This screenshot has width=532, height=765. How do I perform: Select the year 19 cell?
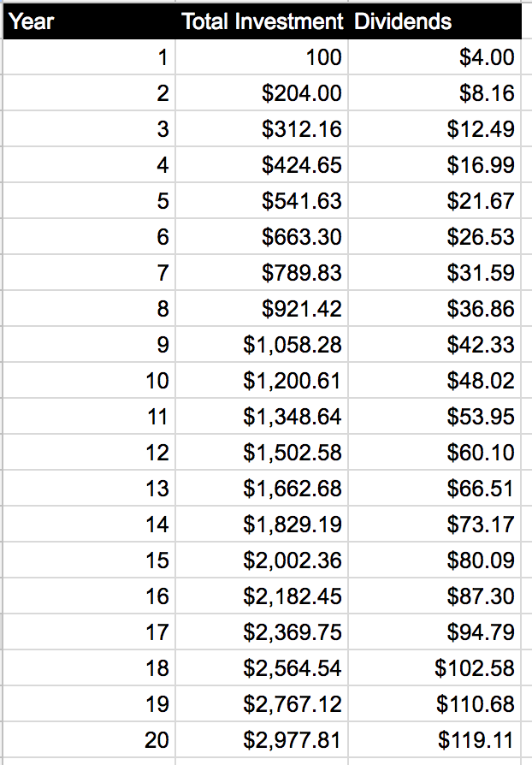[x=89, y=703]
